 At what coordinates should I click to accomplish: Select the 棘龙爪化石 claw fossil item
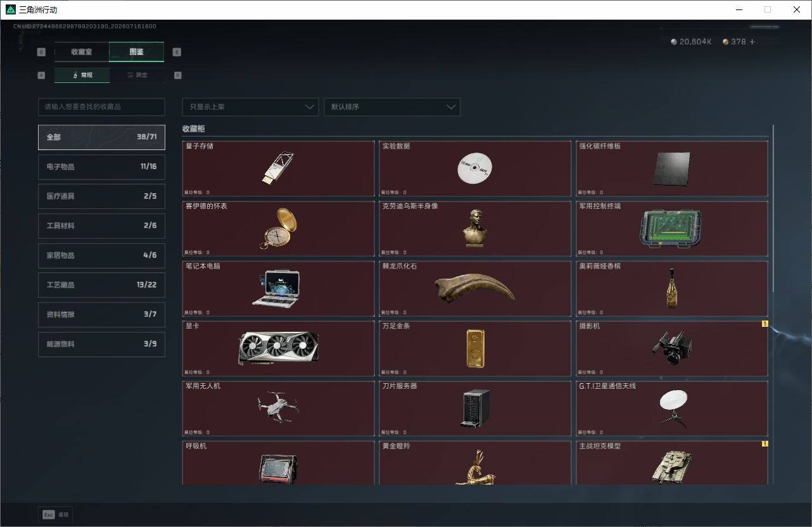[475, 289]
